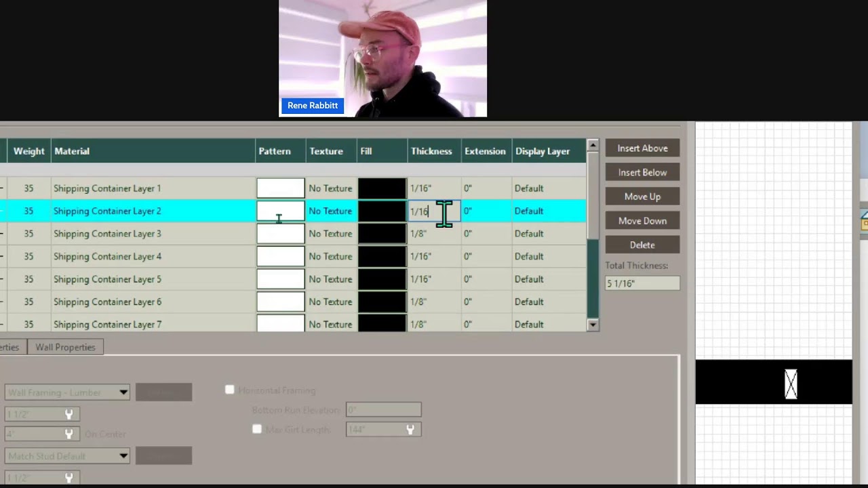Pick fill color for Shipping Container Layer 6
The height and width of the screenshot is (488, 868).
pos(382,302)
